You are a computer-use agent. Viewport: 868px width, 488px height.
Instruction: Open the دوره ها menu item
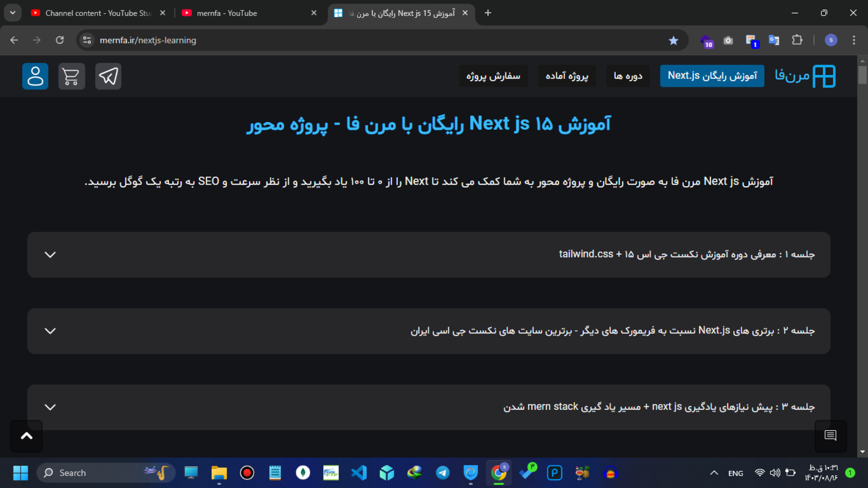[x=628, y=76]
